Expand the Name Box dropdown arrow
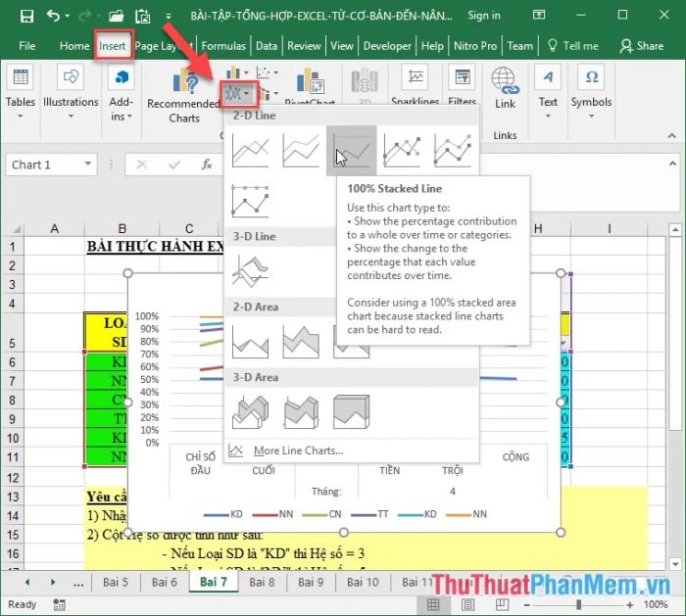Viewport: 686px width, 616px height. pyautogui.click(x=88, y=165)
